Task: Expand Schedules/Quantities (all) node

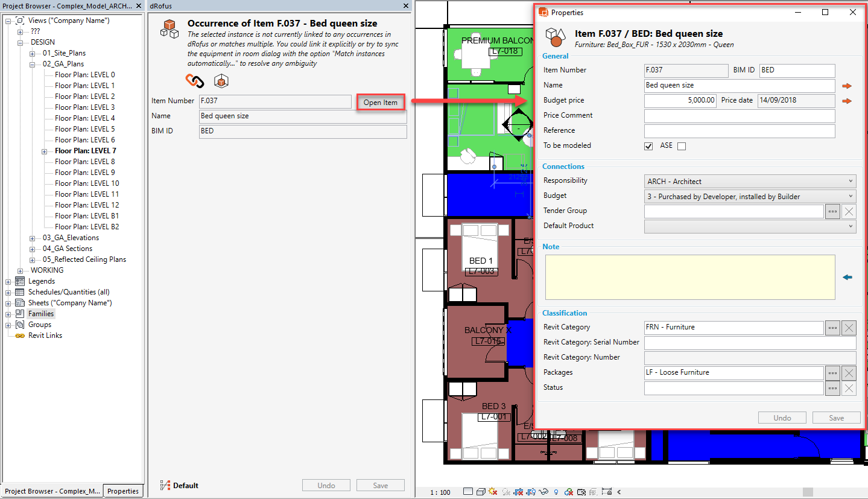Action: click(9, 292)
